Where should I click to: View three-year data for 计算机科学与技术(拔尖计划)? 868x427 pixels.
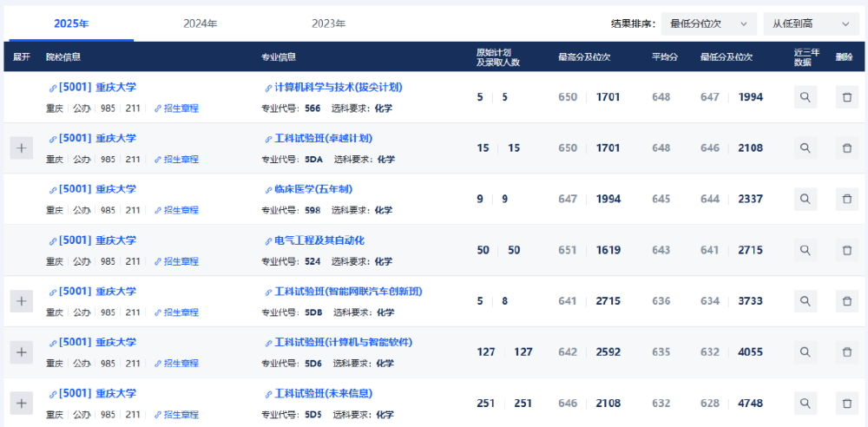(806, 97)
